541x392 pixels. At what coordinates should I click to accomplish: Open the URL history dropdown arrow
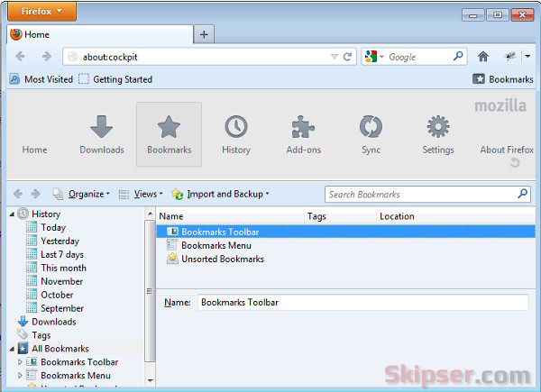point(334,57)
